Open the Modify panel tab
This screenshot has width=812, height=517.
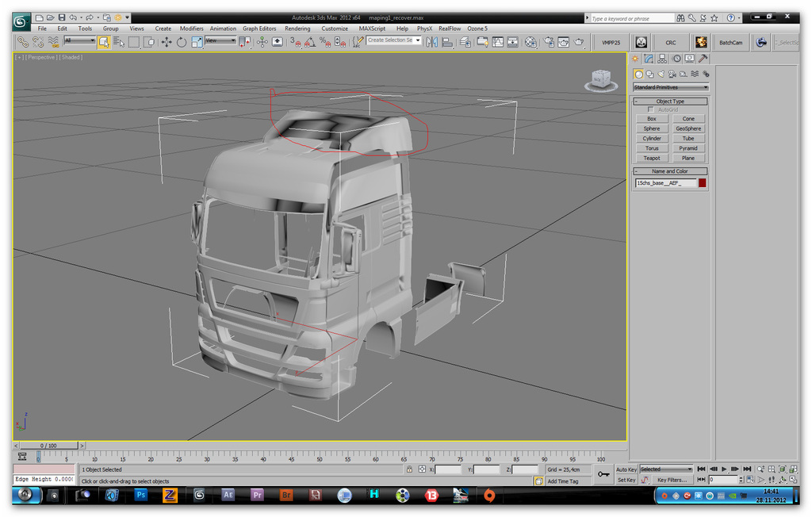(x=649, y=59)
